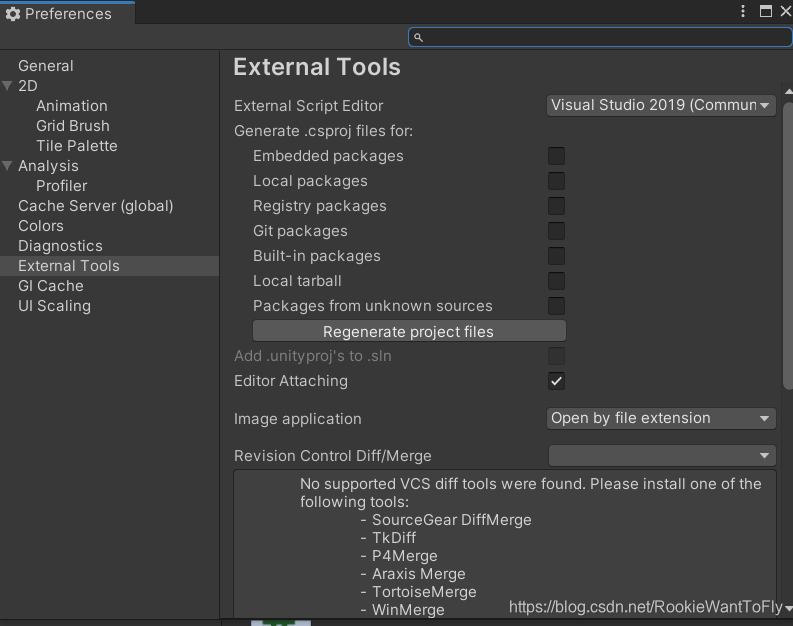Viewport: 793px width, 626px height.
Task: Select External Tools section
Action: coord(109,266)
